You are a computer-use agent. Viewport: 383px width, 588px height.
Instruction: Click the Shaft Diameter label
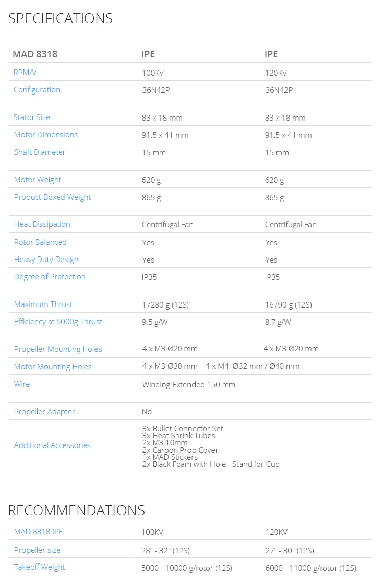point(40,152)
